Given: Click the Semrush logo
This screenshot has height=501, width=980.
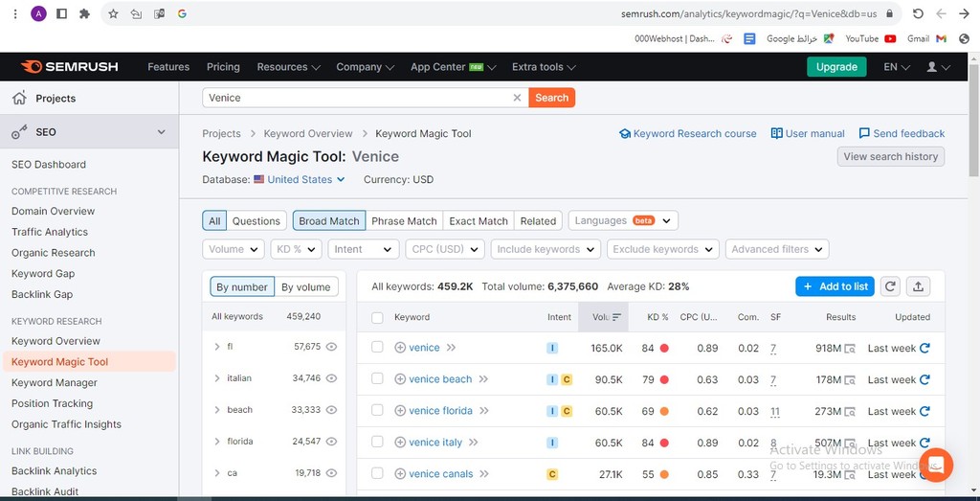Looking at the screenshot, I should pyautogui.click(x=69, y=67).
